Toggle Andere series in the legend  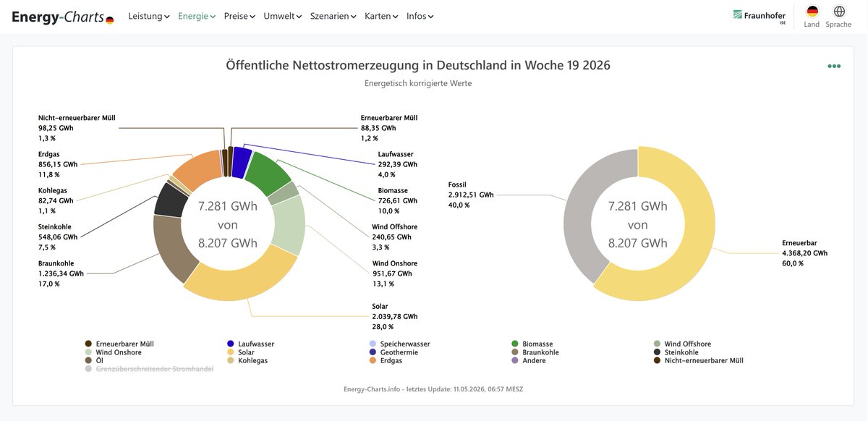pyautogui.click(x=529, y=360)
